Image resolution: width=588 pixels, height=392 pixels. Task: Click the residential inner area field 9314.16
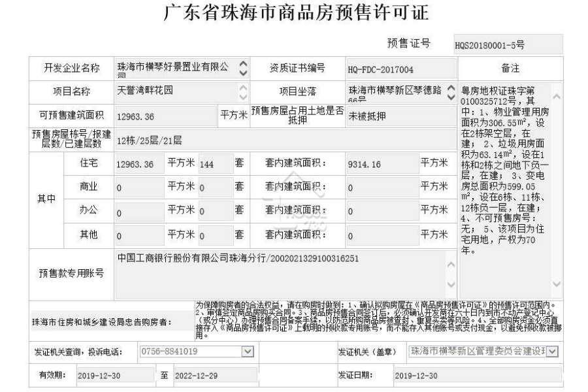(x=382, y=163)
